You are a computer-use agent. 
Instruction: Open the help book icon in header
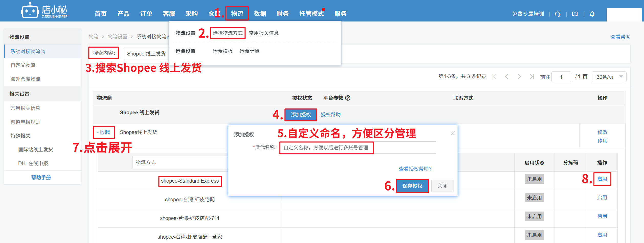[x=575, y=14]
